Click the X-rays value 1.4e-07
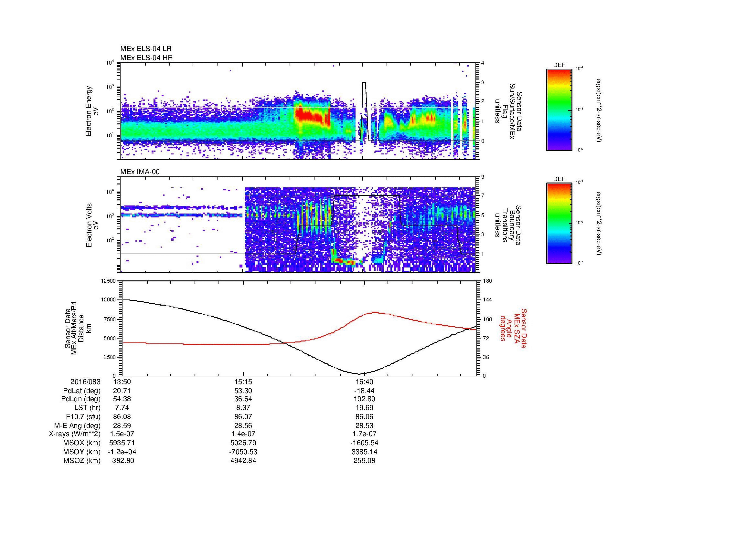The image size is (756, 534). coord(243,434)
